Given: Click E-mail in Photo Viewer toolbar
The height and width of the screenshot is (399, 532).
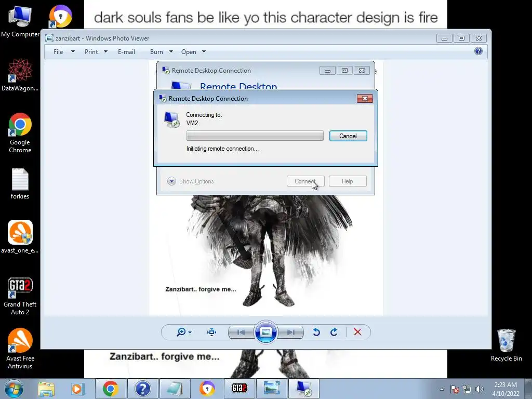Looking at the screenshot, I should point(127,52).
